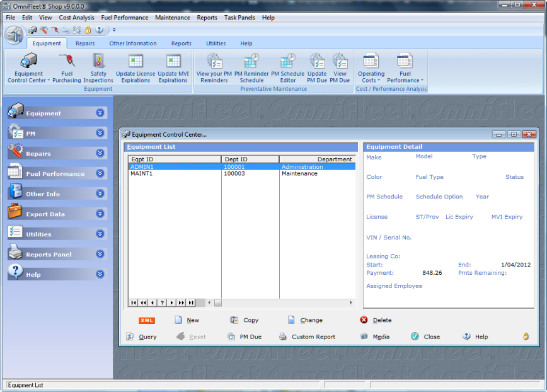Expand the Equipment sidebar panel chevron
Viewport: 547px width, 392px height.
[x=100, y=113]
